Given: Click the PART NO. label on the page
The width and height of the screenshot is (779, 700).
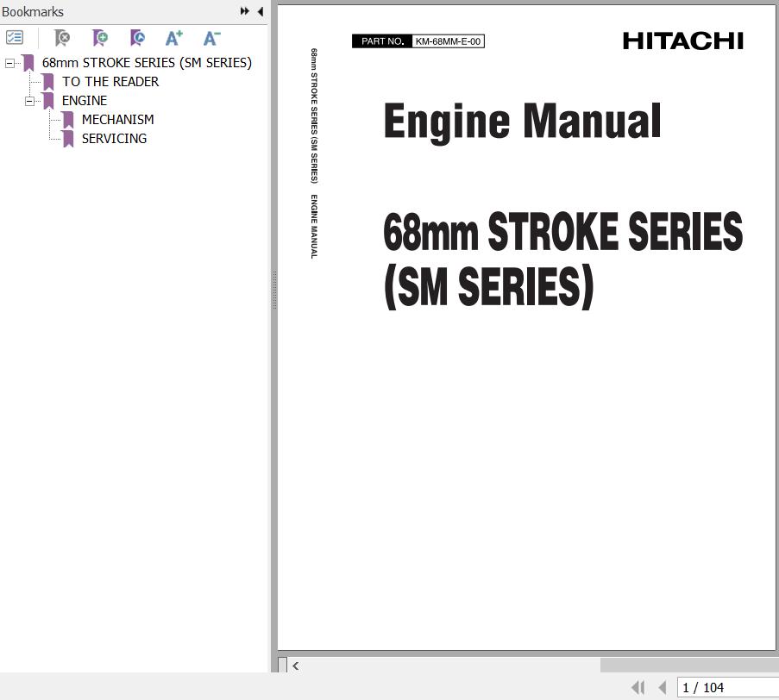Looking at the screenshot, I should [x=382, y=41].
